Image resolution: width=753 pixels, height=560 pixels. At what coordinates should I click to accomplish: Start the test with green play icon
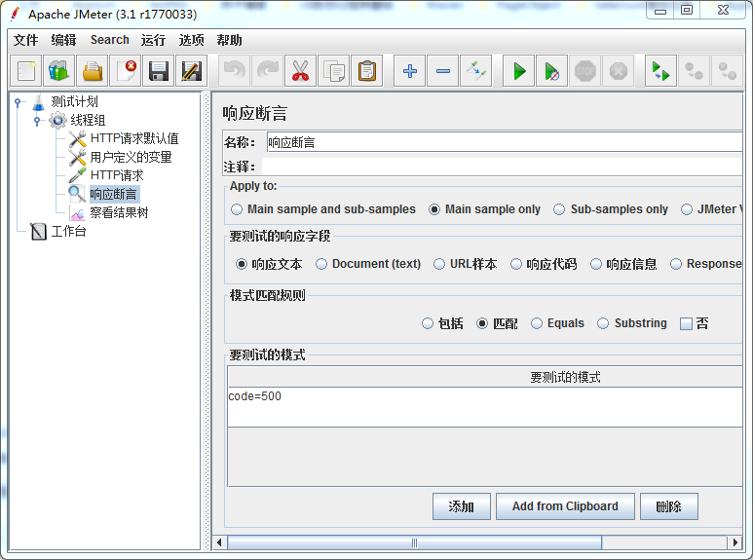point(518,71)
